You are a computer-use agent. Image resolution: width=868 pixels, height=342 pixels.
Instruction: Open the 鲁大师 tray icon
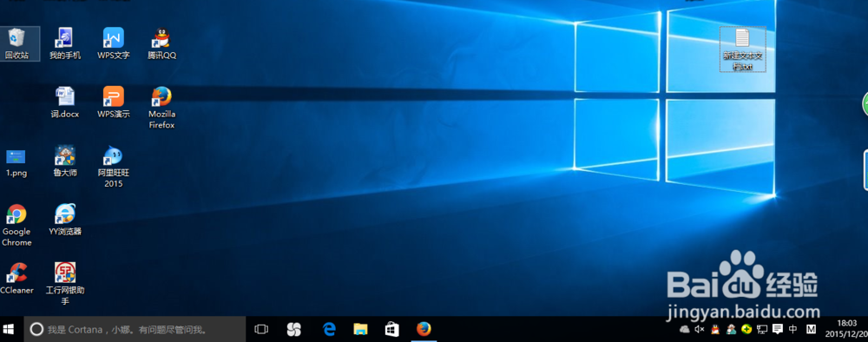tap(731, 329)
